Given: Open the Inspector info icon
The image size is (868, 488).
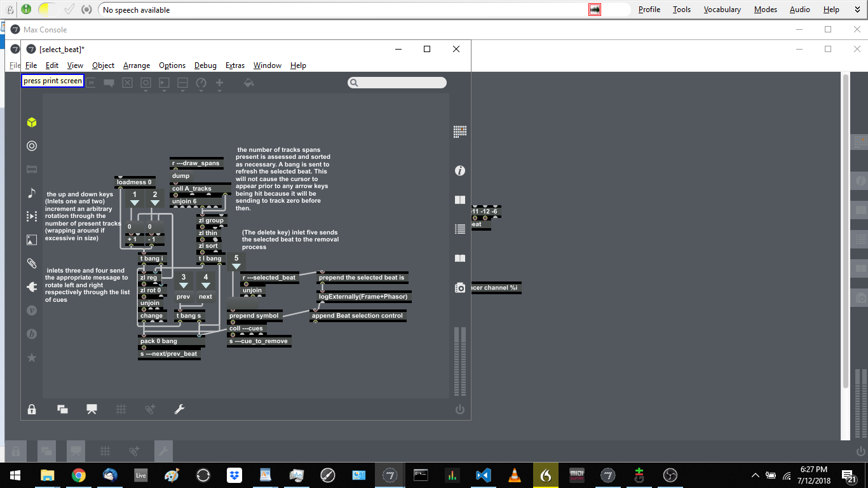Looking at the screenshot, I should (x=460, y=170).
